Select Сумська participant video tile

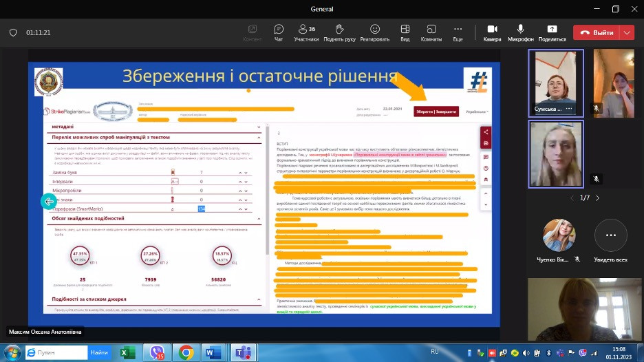[x=555, y=82]
